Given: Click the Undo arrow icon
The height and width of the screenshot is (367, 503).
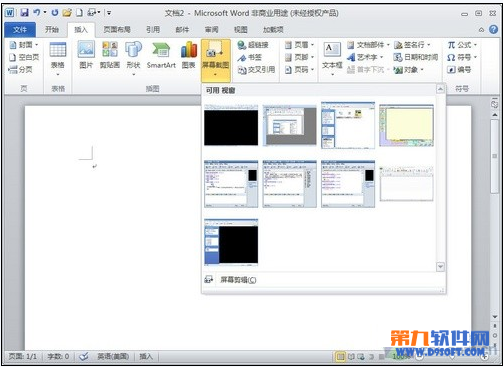Looking at the screenshot, I should (37, 13).
